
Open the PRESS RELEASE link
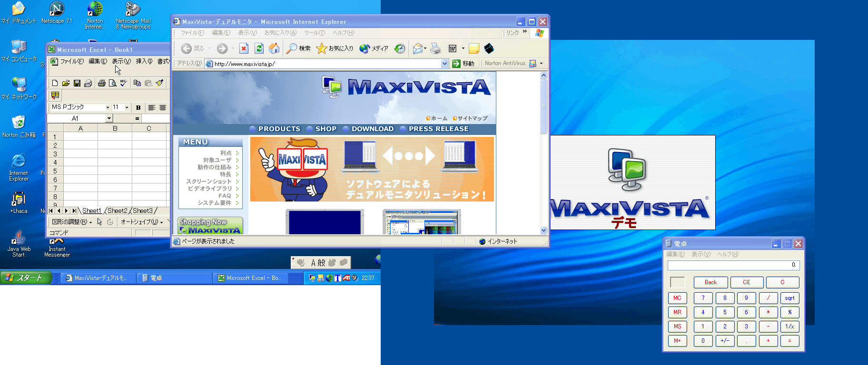click(x=438, y=129)
